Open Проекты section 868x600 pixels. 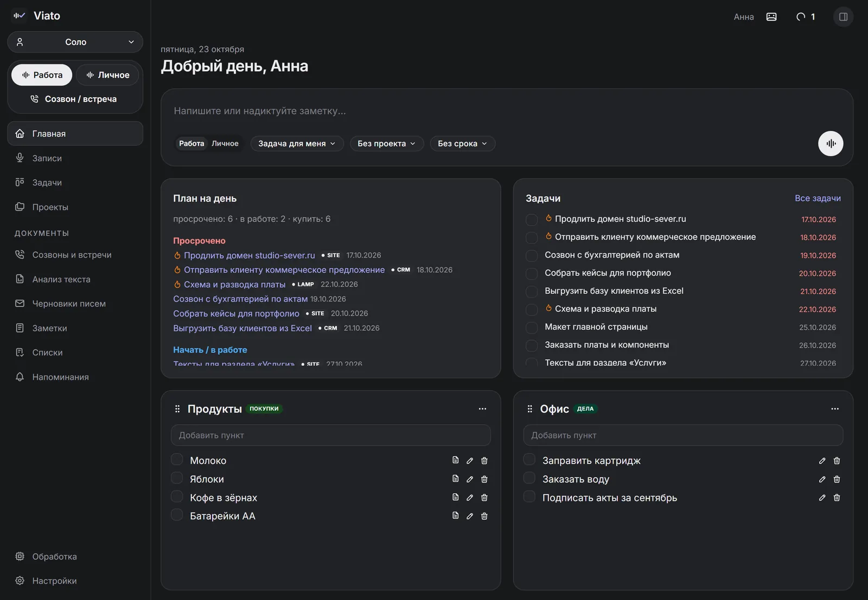point(75,207)
